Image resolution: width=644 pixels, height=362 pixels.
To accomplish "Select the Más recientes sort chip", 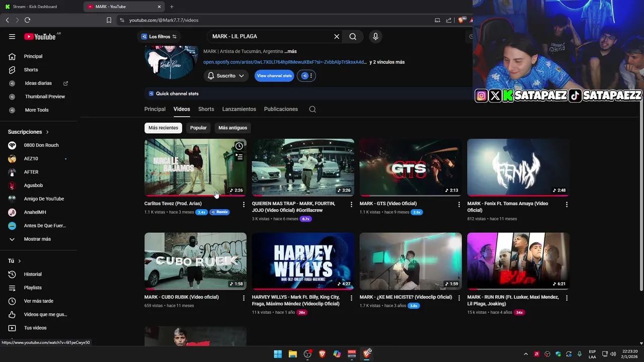I will [163, 128].
